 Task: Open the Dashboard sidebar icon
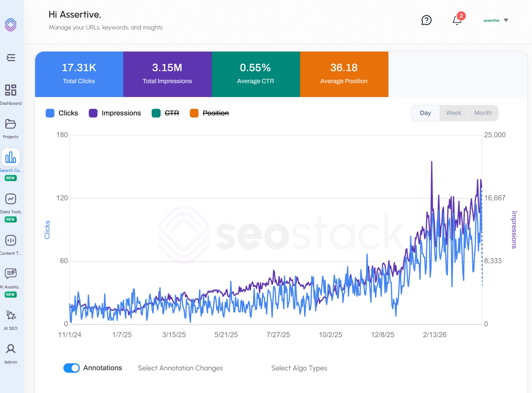click(11, 90)
